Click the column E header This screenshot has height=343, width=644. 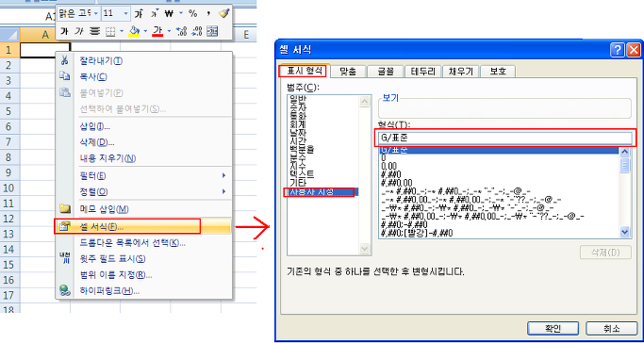246,35
